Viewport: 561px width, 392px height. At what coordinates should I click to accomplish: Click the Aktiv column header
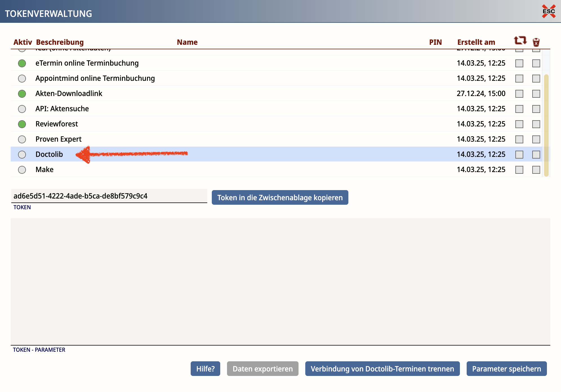tap(23, 42)
